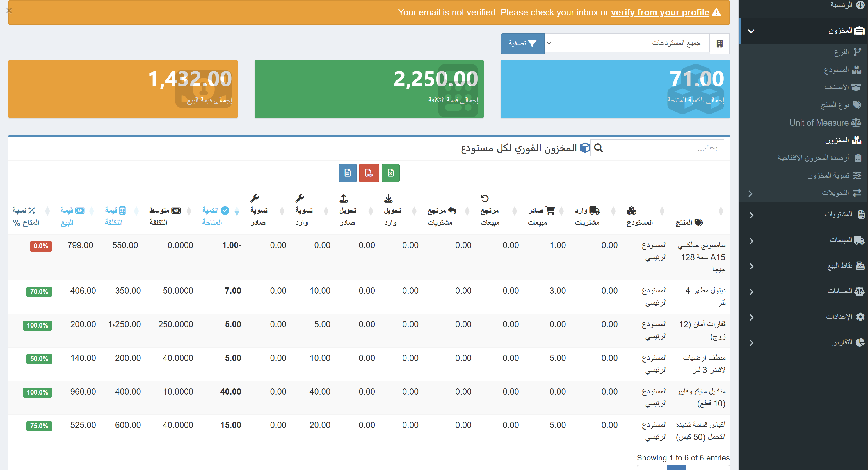Click the 0.0% red badge for سامسونج جالكسي
Screen dimensions: 868x470
tap(41, 246)
